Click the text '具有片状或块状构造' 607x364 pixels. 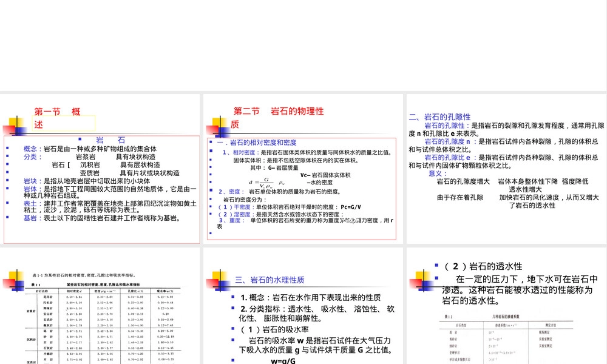pyautogui.click(x=150, y=173)
